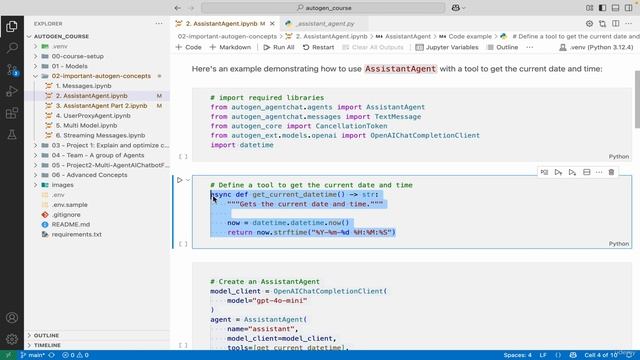Split the editor right

point(616,24)
